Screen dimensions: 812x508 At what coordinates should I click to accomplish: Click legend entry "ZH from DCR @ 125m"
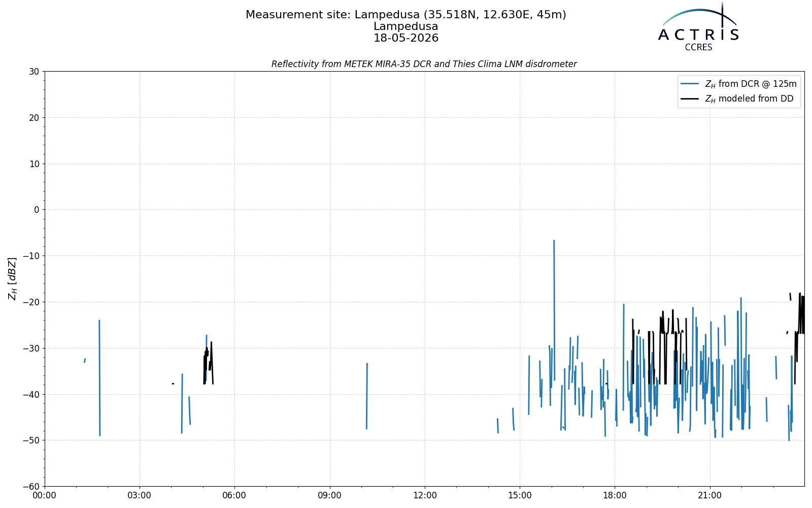pos(751,84)
